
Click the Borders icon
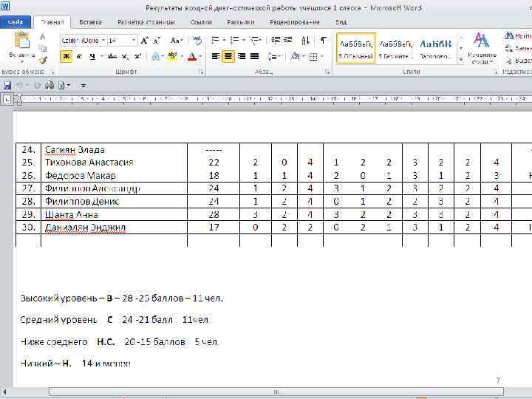[x=313, y=57]
